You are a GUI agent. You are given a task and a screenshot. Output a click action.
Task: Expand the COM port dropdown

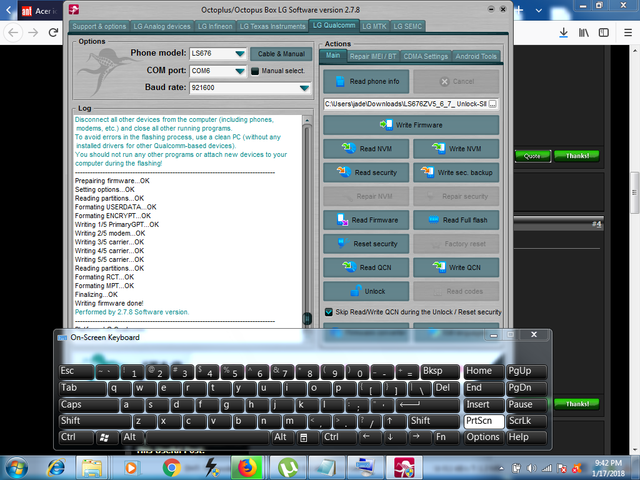click(x=240, y=71)
